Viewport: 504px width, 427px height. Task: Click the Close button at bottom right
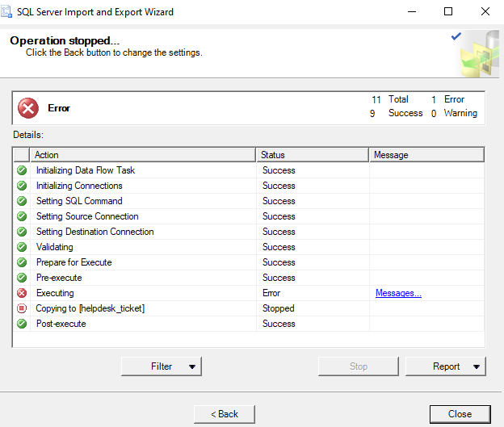pos(460,414)
